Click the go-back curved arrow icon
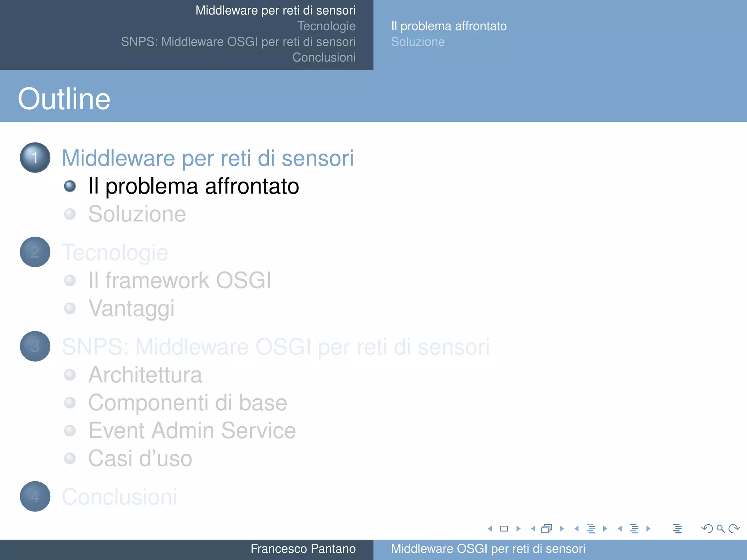Screen dimensions: 747x560 click(707, 529)
